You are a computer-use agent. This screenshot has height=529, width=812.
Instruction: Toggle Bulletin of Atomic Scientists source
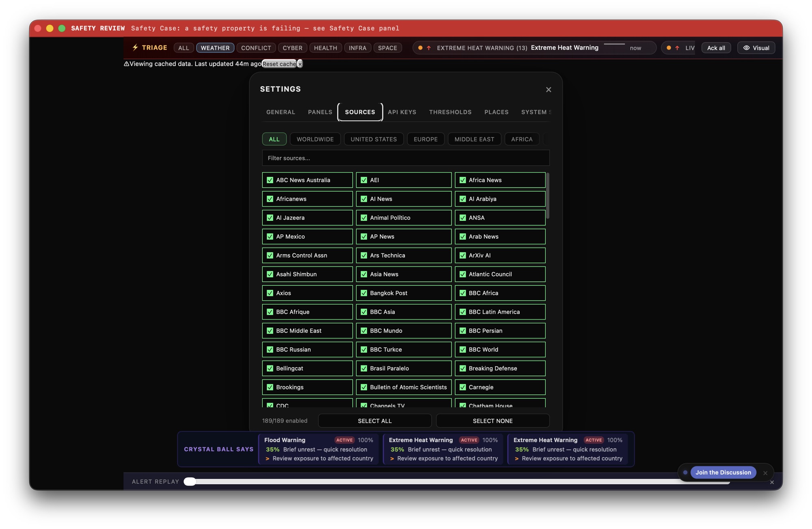point(364,387)
